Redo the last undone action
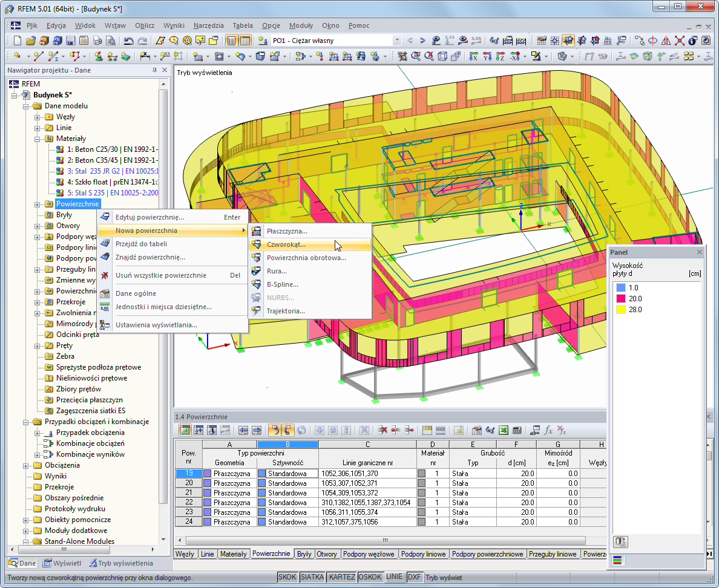Screen dimensions: 719x588 [x=143, y=41]
